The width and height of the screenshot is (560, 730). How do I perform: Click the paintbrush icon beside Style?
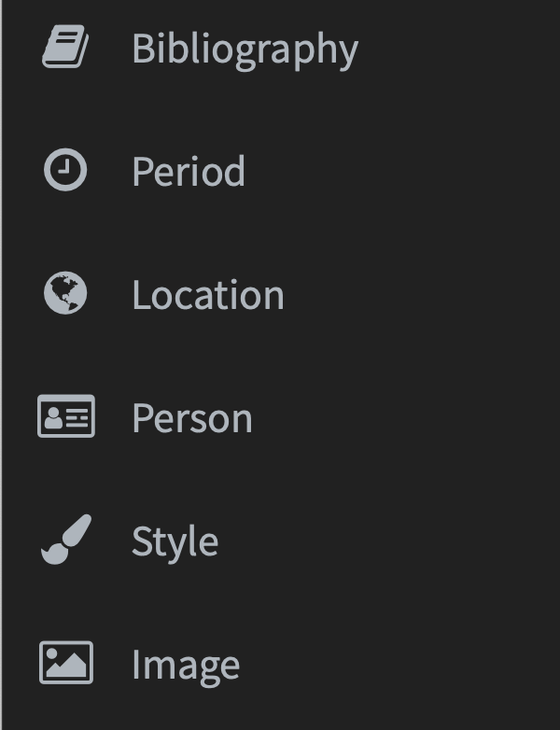65,540
